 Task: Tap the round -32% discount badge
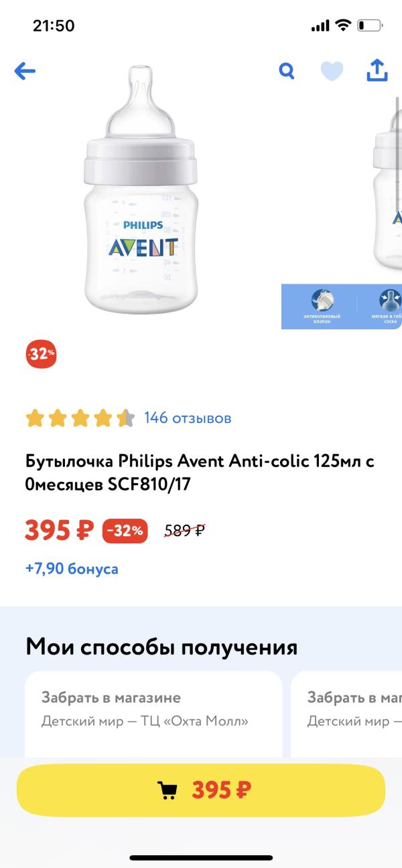[41, 355]
